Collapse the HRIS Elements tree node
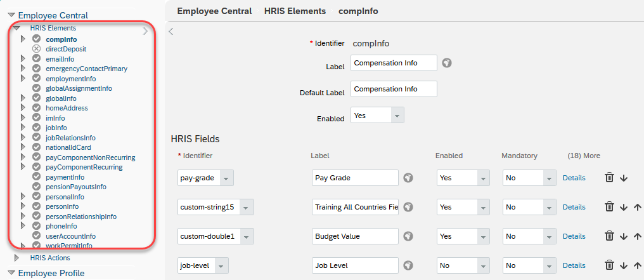The width and height of the screenshot is (644, 280). click(x=17, y=29)
